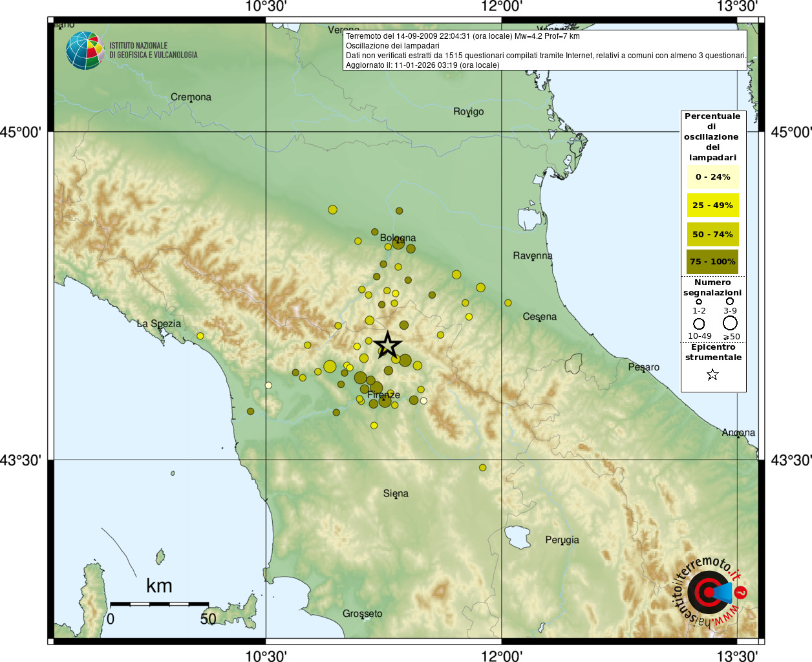Click the 3-9 reports circle in legend
The image size is (812, 662).
pyautogui.click(x=730, y=301)
